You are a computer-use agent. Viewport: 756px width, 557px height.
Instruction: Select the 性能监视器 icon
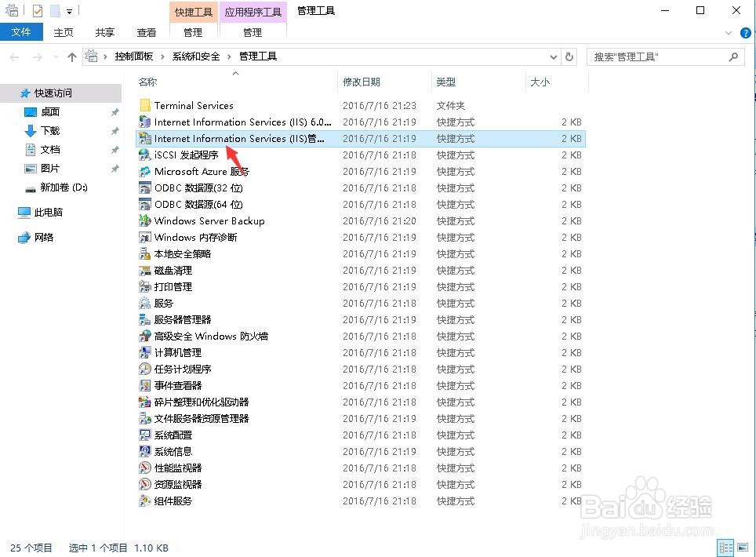pos(145,468)
